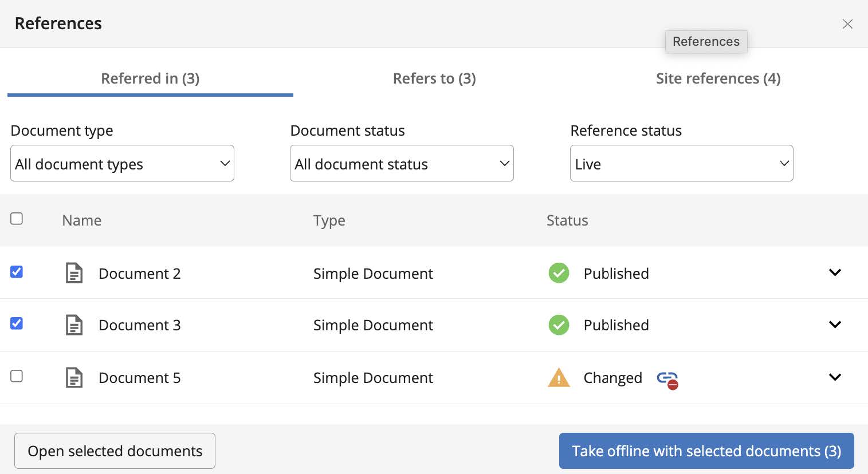
Task: Expand the Document 5 row chevron
Action: 835,377
